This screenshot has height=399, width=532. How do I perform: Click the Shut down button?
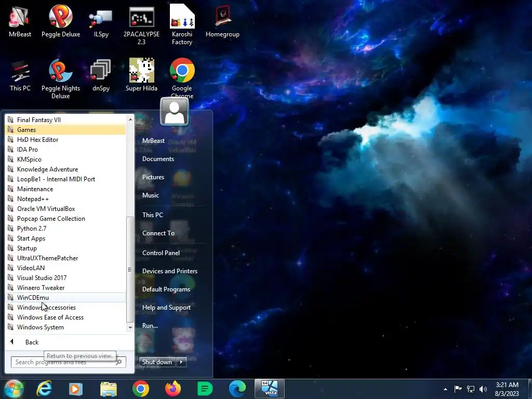[157, 362]
